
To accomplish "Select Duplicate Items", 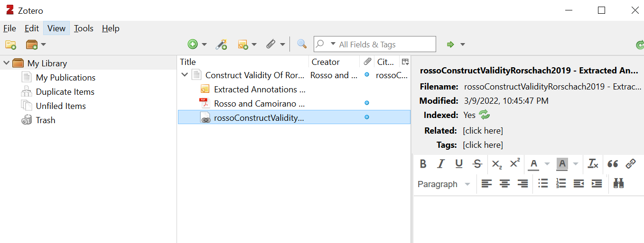I will (x=65, y=91).
